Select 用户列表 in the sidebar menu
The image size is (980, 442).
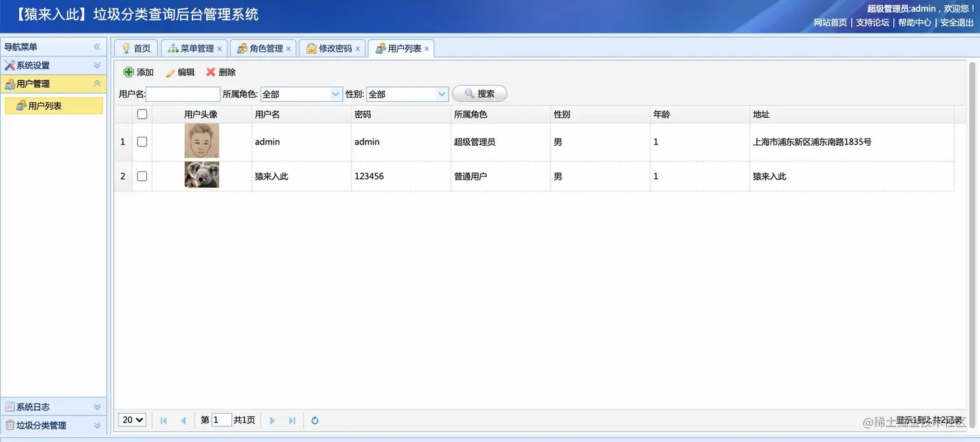coord(58,105)
